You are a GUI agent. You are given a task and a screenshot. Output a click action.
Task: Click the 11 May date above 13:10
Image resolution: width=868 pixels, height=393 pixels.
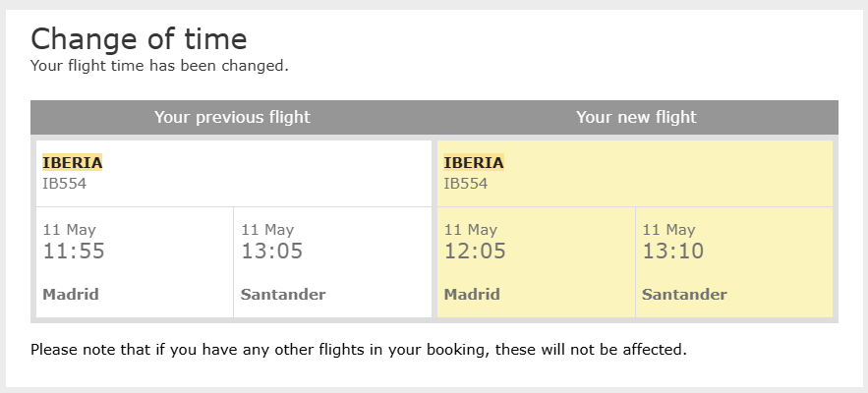668,230
